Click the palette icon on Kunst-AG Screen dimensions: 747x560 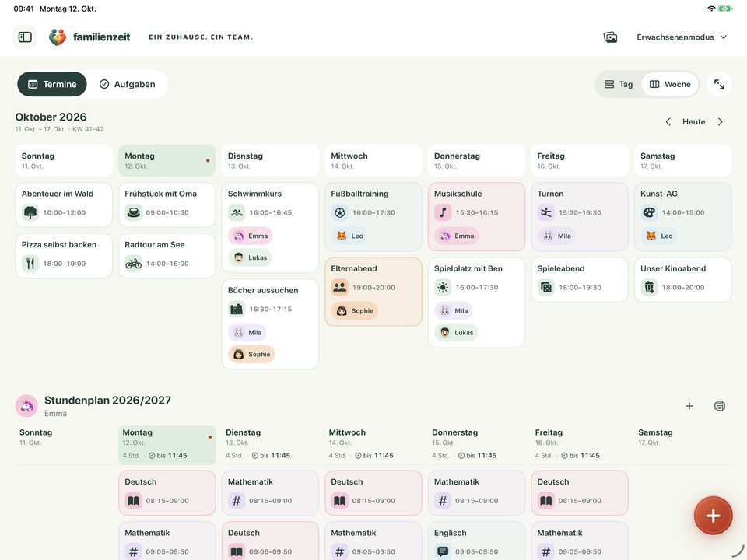click(x=649, y=212)
